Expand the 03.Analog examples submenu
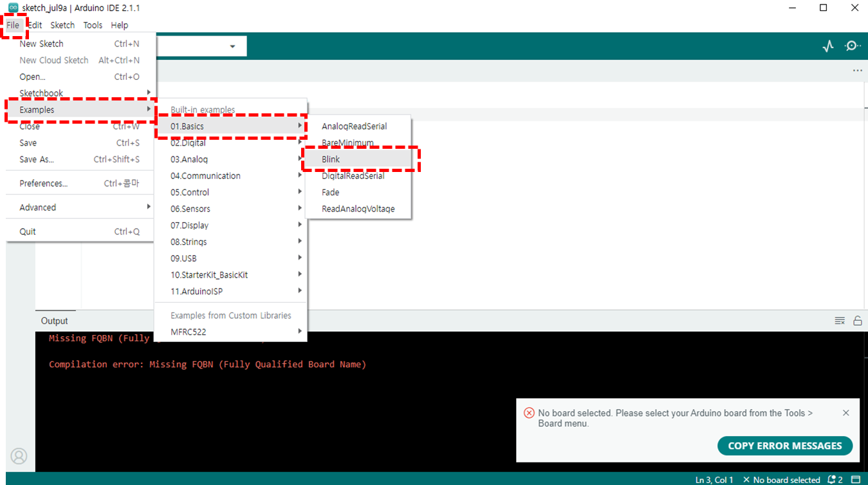Screen dimensions: 868x485 (230, 159)
